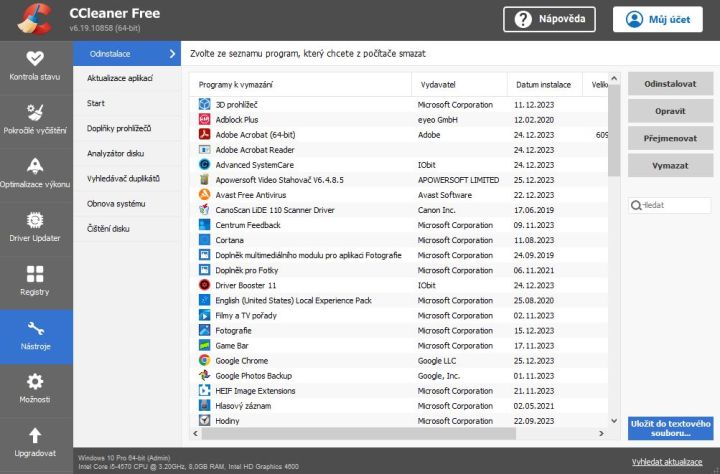This screenshot has height=474, width=720.
Task: Open Obnova systému section
Action: coord(127,203)
